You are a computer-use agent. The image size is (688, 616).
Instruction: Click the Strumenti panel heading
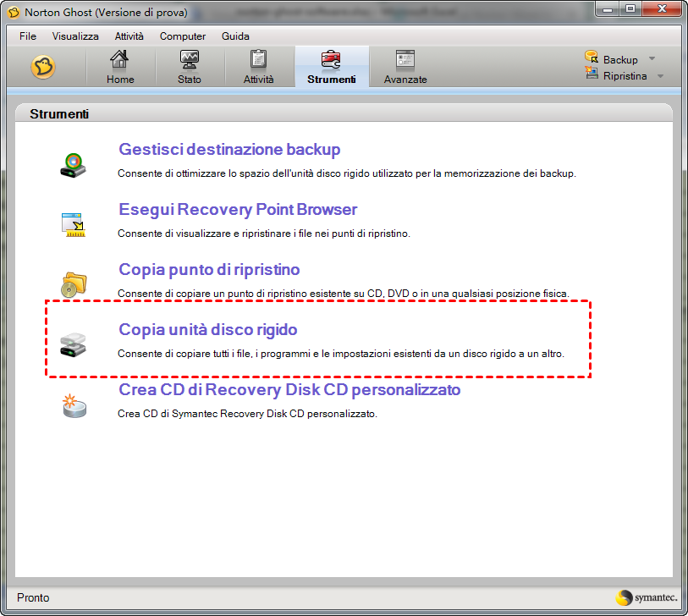click(x=59, y=114)
